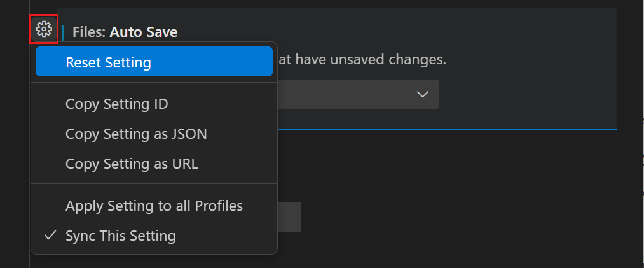This screenshot has height=268, width=644.
Task: Select Copy Setting ID
Action: (x=116, y=104)
